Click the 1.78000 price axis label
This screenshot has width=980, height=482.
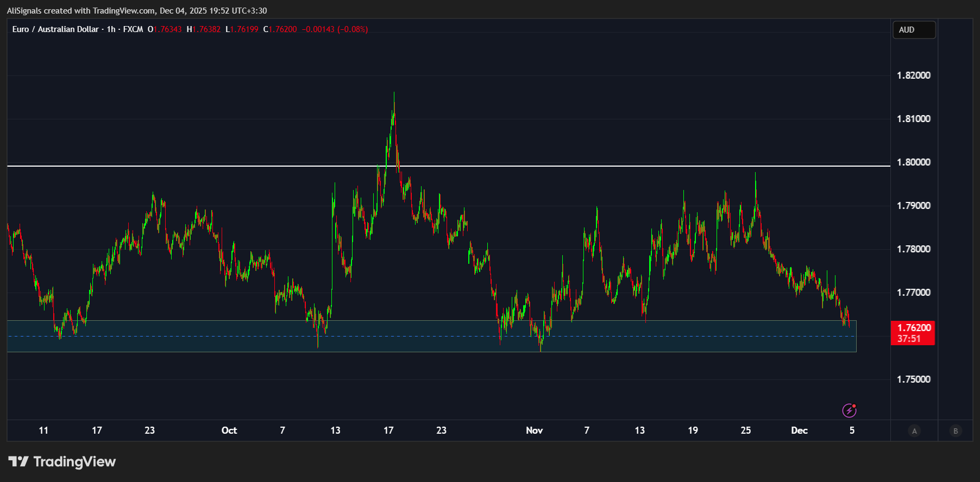pyautogui.click(x=914, y=249)
